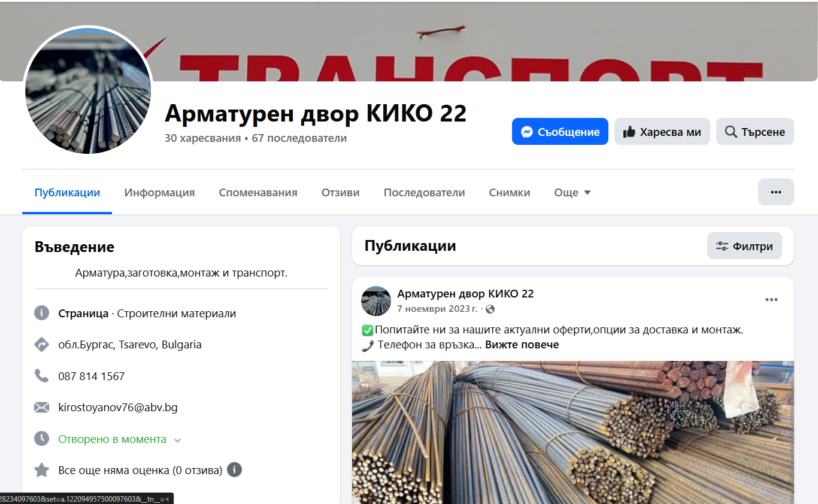The image size is (818, 504).
Task: Click the thumbs-up Харесва ми button
Action: [662, 132]
